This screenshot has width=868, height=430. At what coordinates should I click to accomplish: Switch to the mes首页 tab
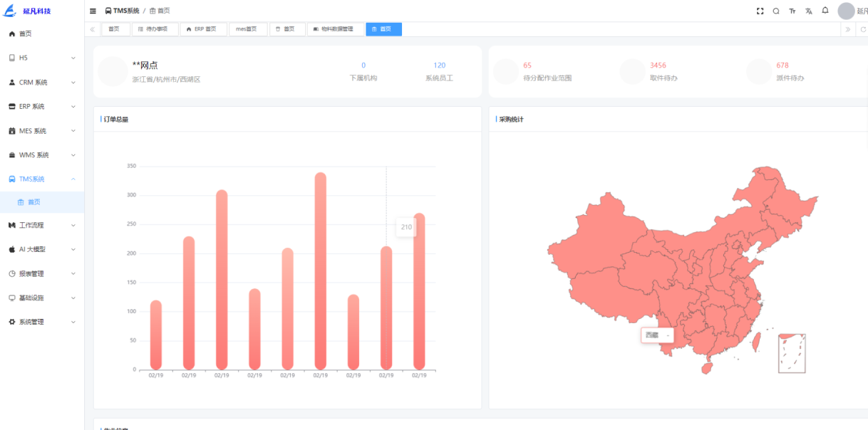click(x=248, y=29)
